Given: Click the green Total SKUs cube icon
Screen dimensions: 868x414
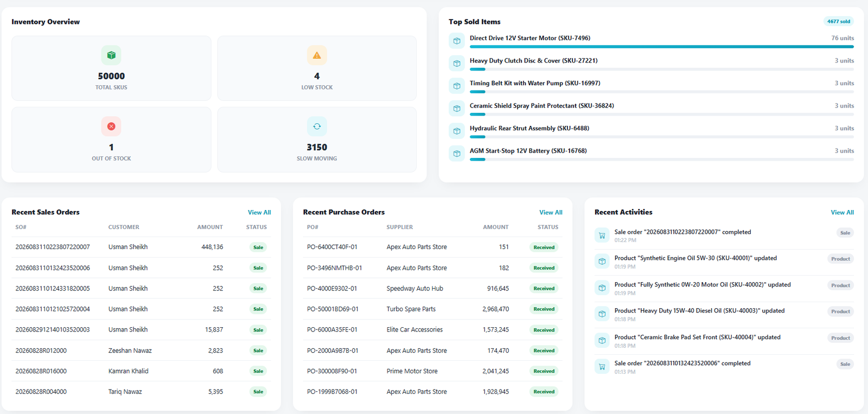Looking at the screenshot, I should click(111, 55).
